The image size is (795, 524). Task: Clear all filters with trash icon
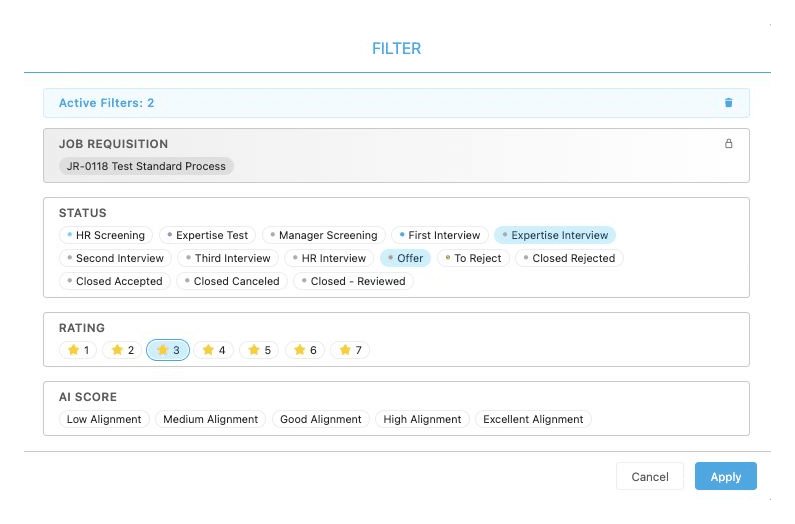pyautogui.click(x=728, y=103)
